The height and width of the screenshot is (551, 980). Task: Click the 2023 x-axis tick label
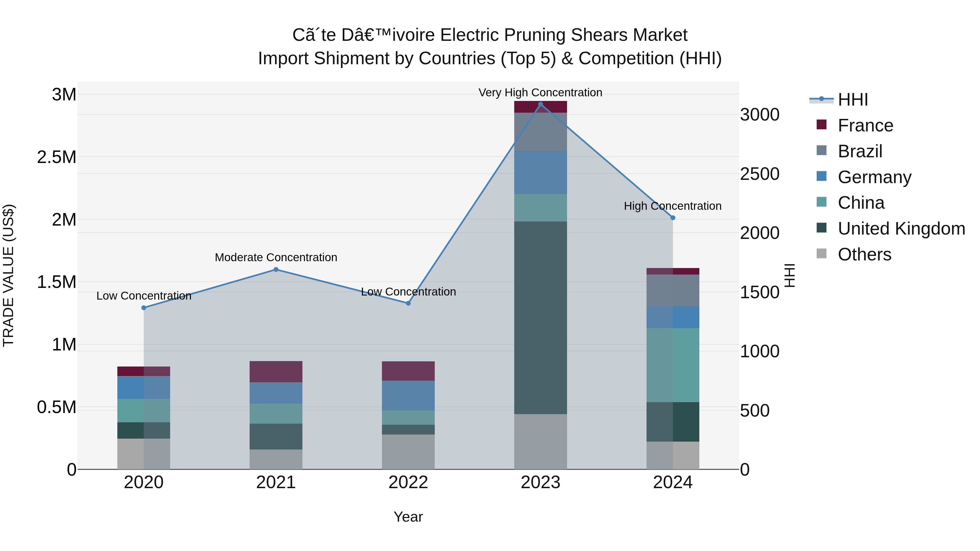point(540,482)
